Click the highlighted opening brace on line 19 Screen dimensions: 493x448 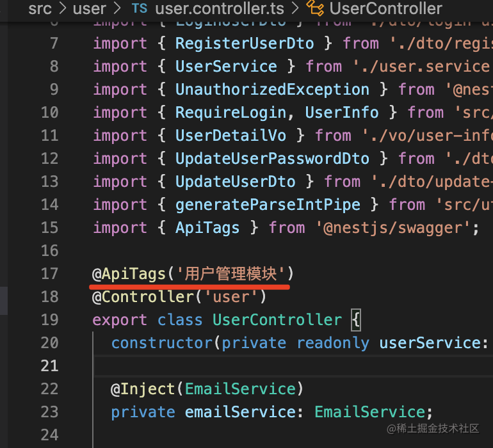(356, 320)
